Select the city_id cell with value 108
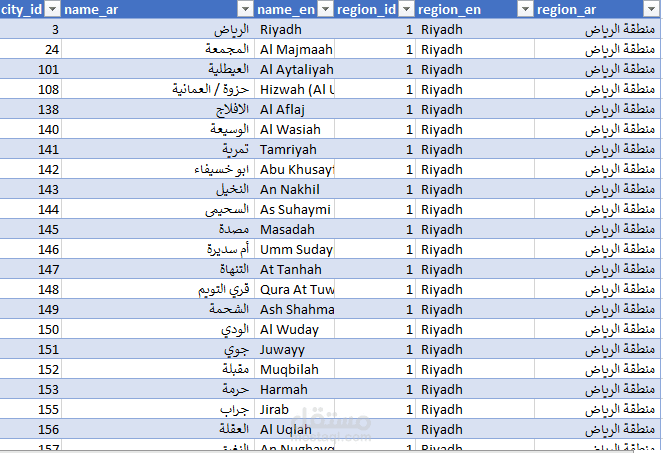The width and height of the screenshot is (663, 453). click(x=30, y=89)
